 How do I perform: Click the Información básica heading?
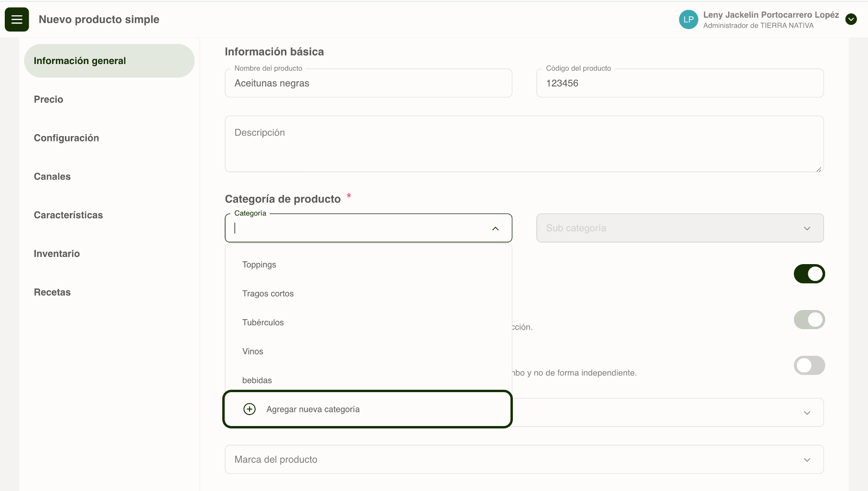pos(274,52)
